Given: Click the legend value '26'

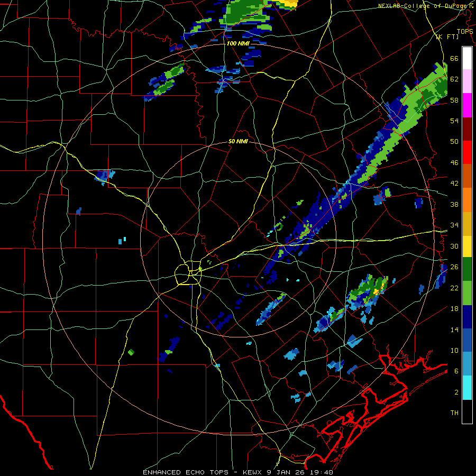Looking at the screenshot, I should (454, 267).
